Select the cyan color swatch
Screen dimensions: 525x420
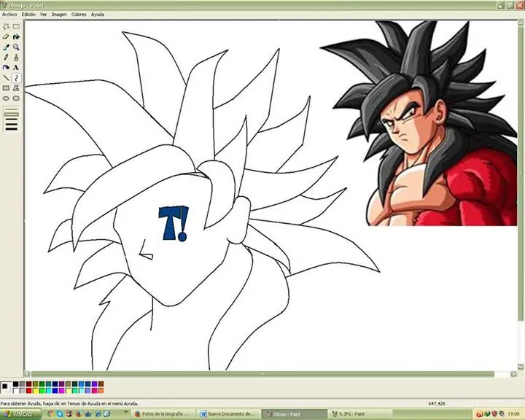click(49, 391)
